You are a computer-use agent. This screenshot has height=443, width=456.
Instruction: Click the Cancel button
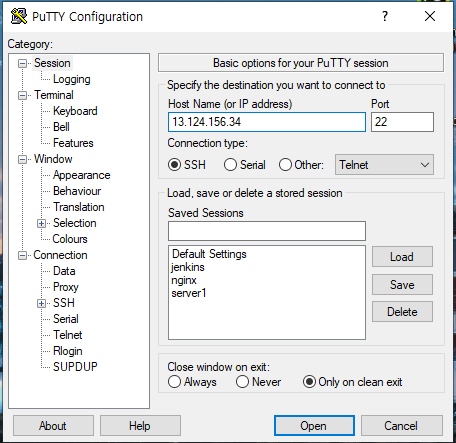pyautogui.click(x=402, y=426)
